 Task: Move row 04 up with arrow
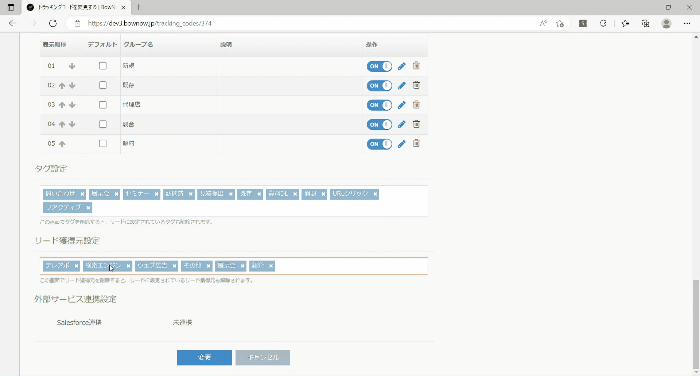click(x=62, y=125)
